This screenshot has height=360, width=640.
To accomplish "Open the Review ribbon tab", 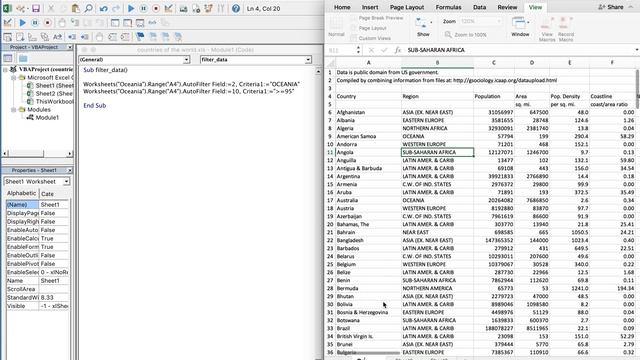I will (x=507, y=7).
